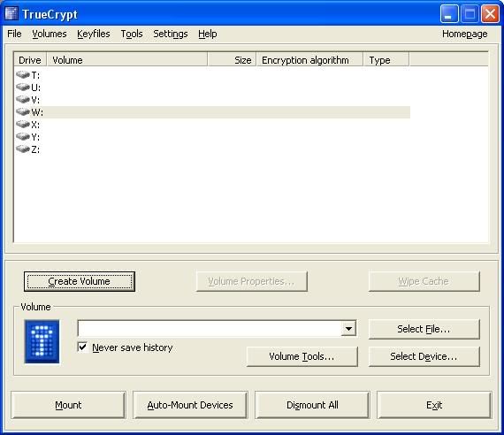Select the Y: drive letter text
This screenshot has height=435, width=504.
35,137
